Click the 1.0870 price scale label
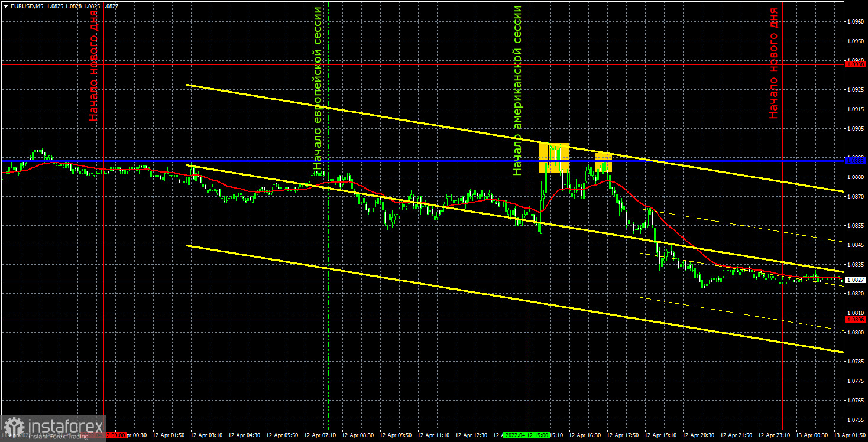 coord(856,196)
